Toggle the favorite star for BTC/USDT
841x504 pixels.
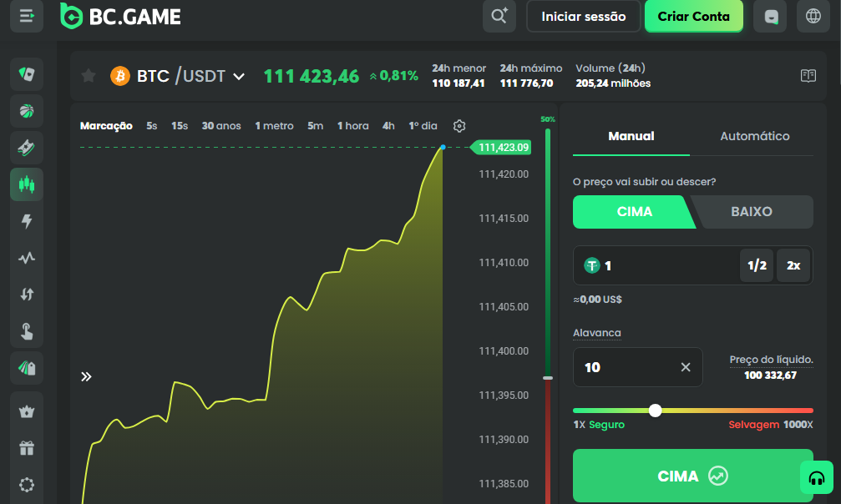coord(88,76)
